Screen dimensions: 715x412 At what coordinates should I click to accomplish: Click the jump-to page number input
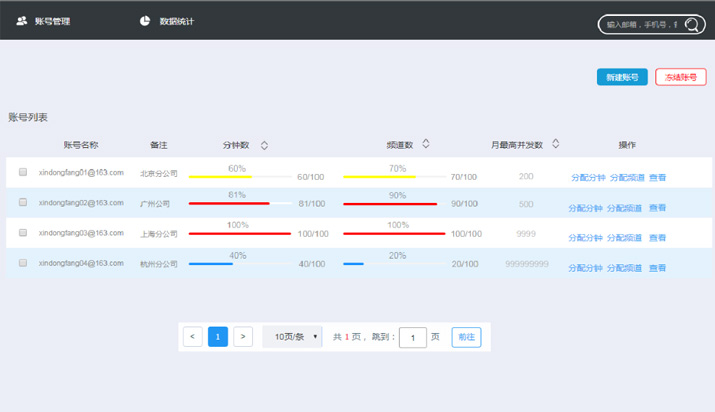pos(412,338)
